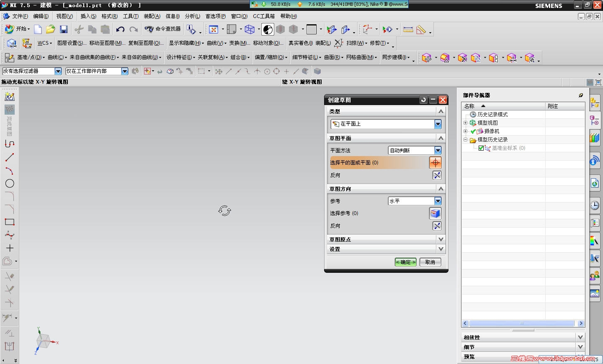The width and height of the screenshot is (603, 364).
Task: Select the Arc sketch tool
Action: (x=10, y=171)
